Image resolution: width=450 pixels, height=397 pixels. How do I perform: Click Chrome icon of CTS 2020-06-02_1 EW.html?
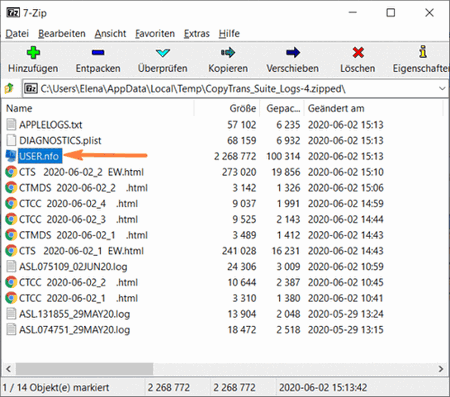point(11,250)
